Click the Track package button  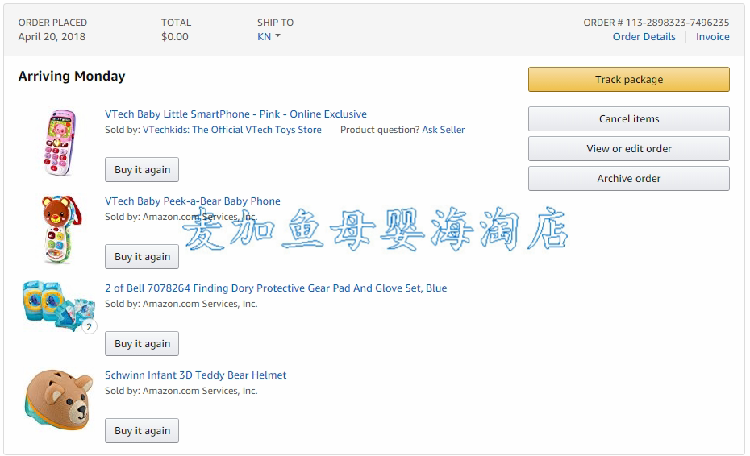628,79
